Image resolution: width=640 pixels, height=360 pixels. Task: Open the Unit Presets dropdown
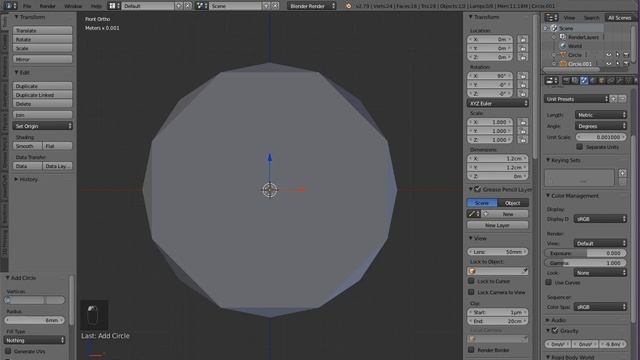576,99
